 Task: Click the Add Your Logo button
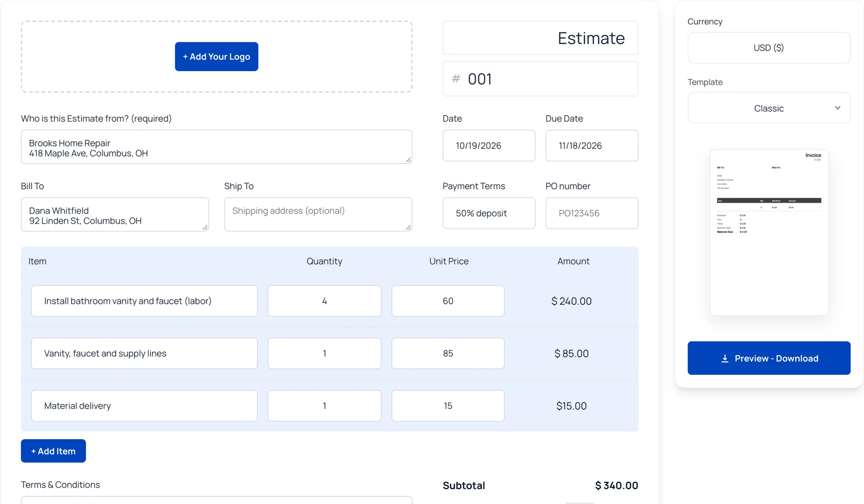[x=216, y=57]
